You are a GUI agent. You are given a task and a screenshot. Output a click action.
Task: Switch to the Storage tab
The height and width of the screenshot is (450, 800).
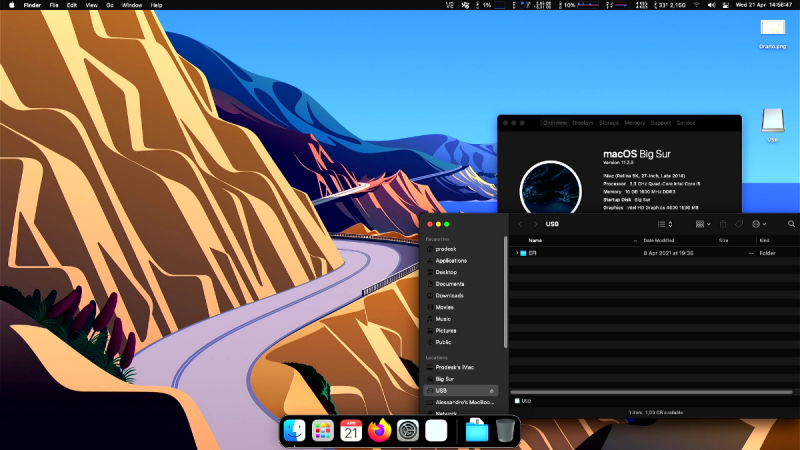click(x=609, y=122)
